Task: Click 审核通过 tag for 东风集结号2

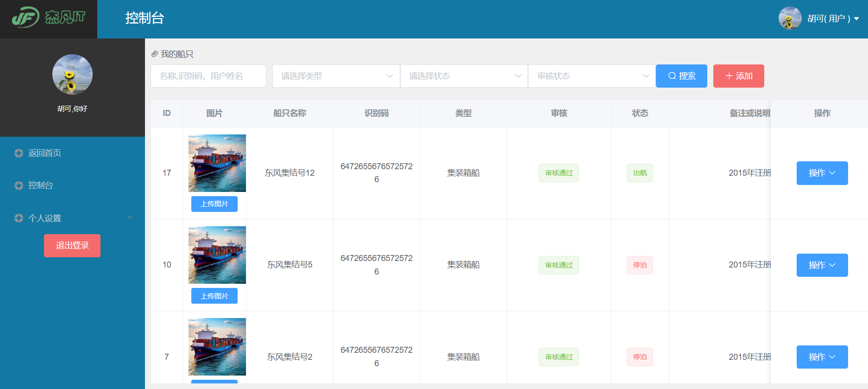Action: click(559, 357)
